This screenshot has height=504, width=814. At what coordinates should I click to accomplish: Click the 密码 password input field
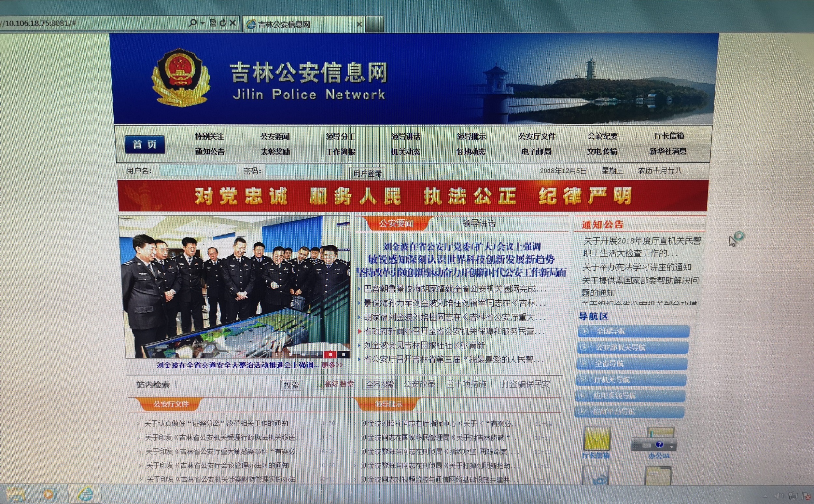304,171
